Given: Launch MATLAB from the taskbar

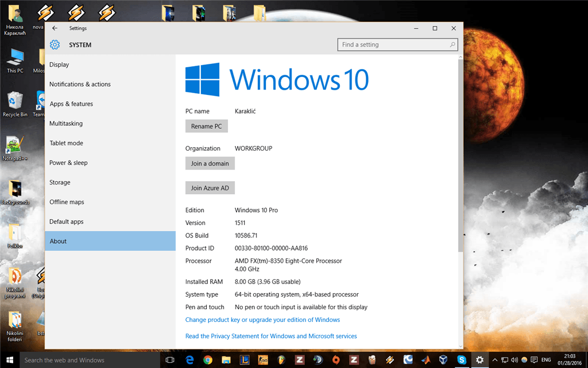Looking at the screenshot, I should (425, 360).
